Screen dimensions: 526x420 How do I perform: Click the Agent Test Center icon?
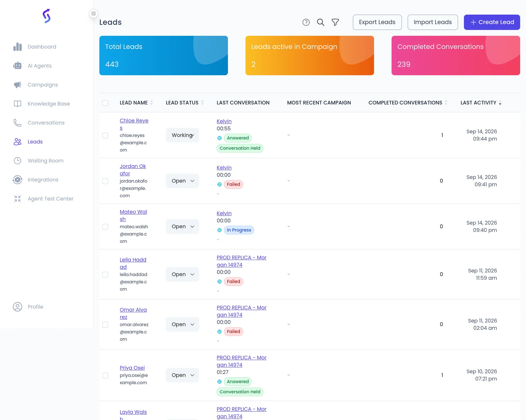tap(18, 199)
